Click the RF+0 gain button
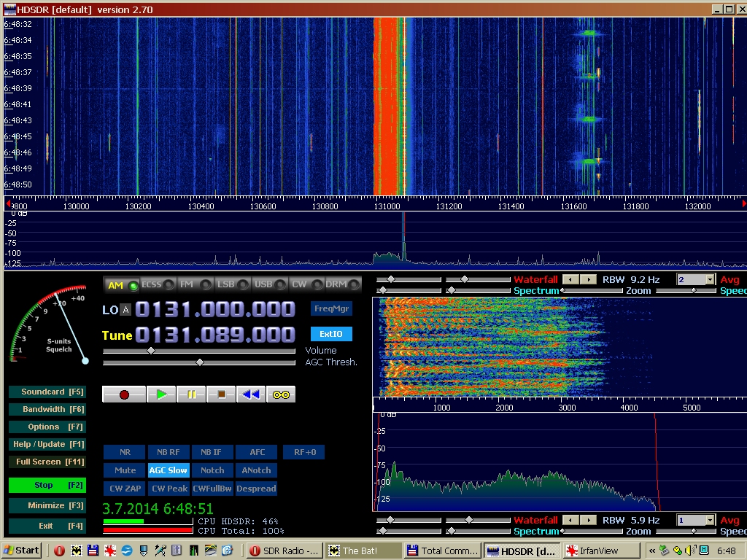Image resolution: width=747 pixels, height=560 pixels. coord(304,452)
